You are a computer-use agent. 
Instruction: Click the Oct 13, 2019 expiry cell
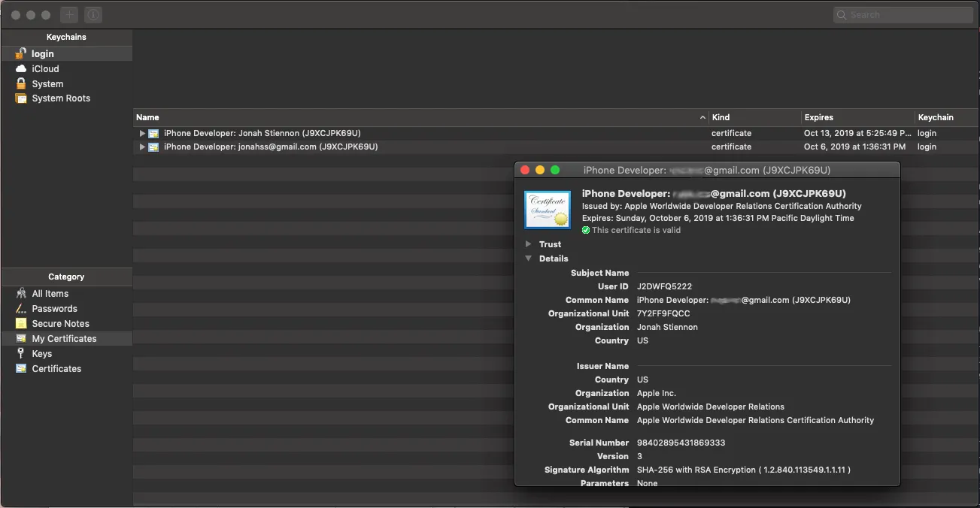[857, 133]
